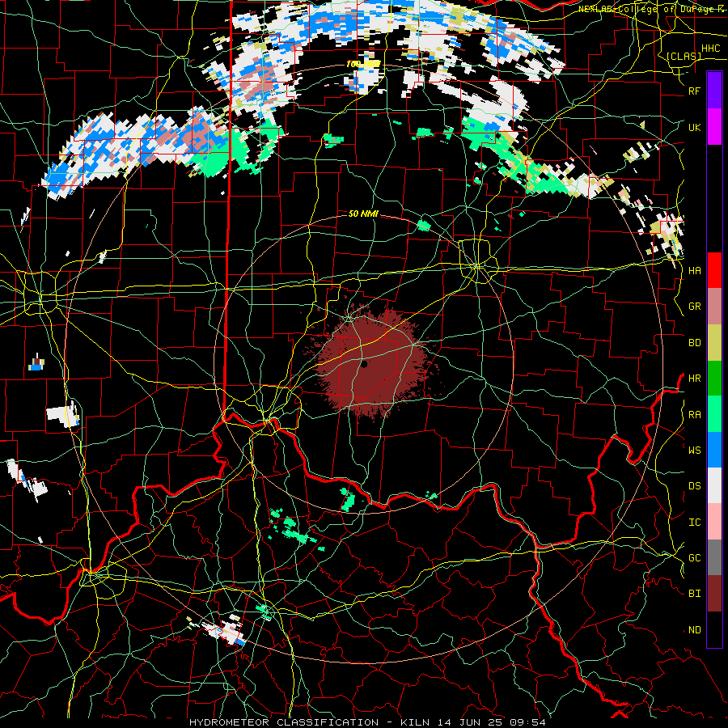Click the HHC product code text

click(710, 49)
